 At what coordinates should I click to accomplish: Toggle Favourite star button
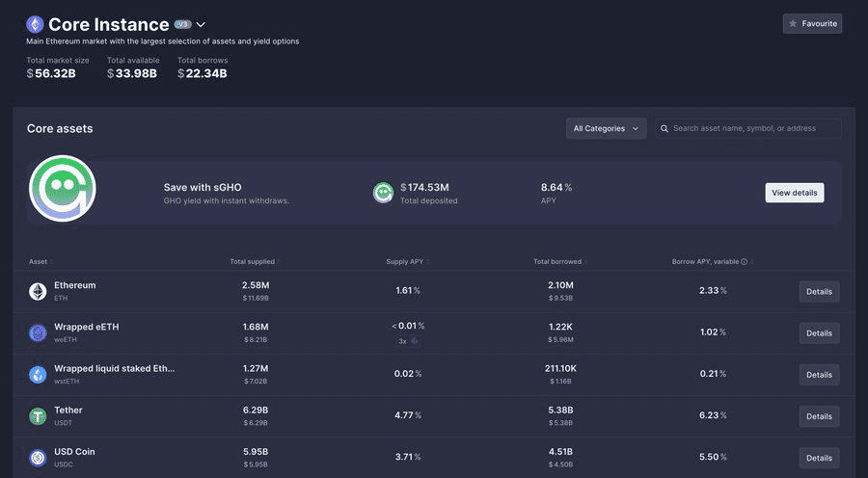812,23
